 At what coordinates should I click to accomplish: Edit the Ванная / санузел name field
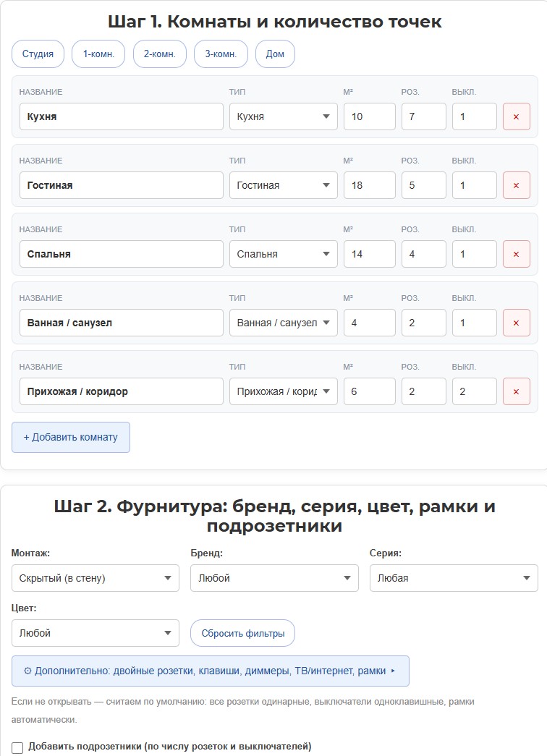(121, 323)
